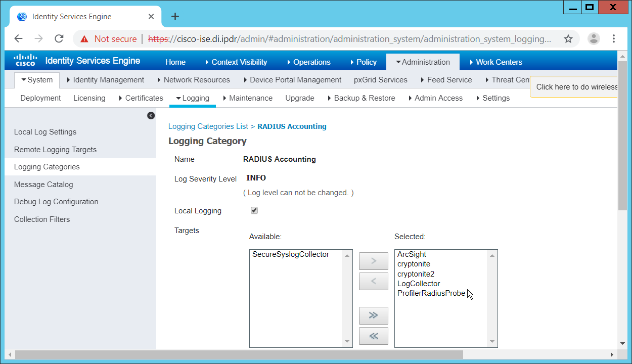632x364 pixels.
Task: Click the move-all-left double arrow button
Action: click(x=373, y=336)
